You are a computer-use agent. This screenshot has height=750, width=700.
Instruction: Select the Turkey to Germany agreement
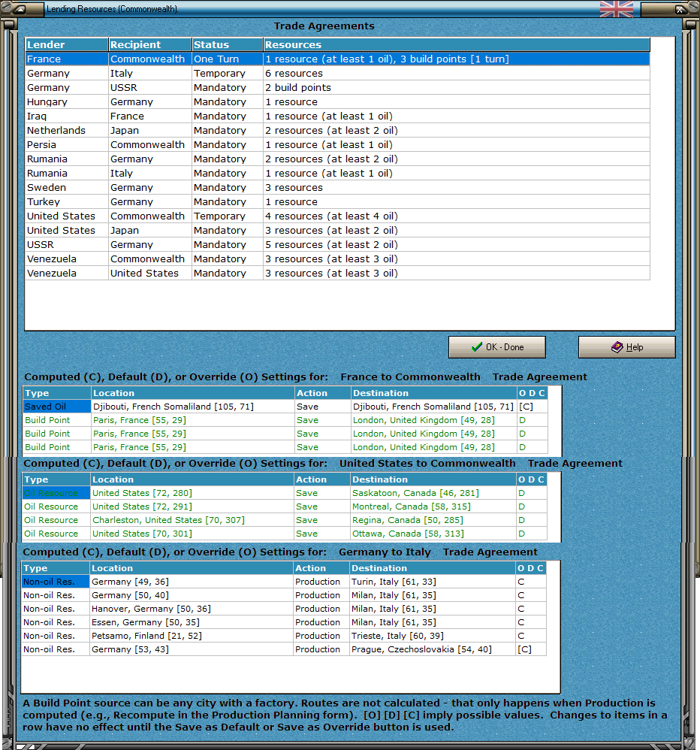click(x=337, y=202)
